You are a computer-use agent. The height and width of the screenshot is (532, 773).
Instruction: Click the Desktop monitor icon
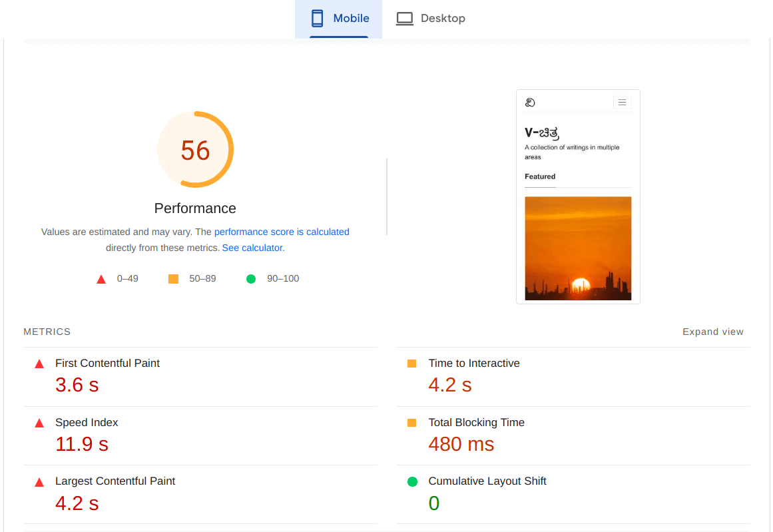pos(404,18)
